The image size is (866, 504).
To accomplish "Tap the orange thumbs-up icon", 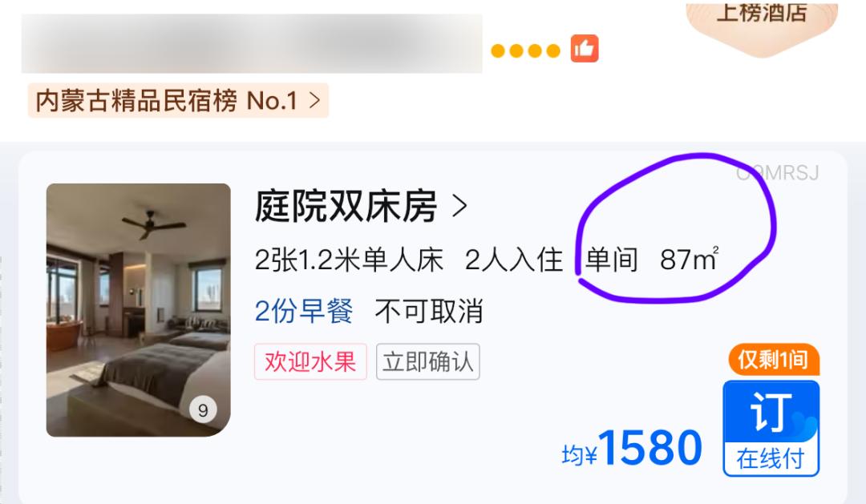I will 585,49.
